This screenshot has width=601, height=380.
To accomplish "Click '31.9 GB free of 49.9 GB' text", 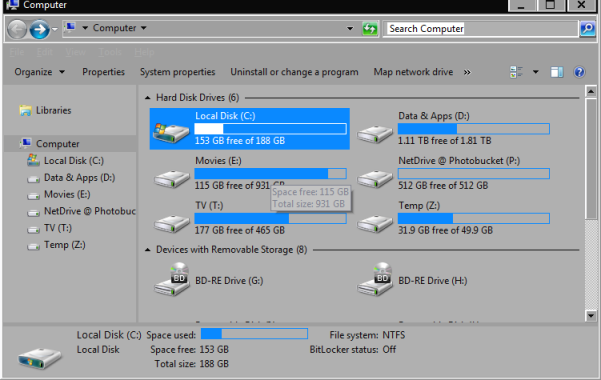I will (445, 230).
